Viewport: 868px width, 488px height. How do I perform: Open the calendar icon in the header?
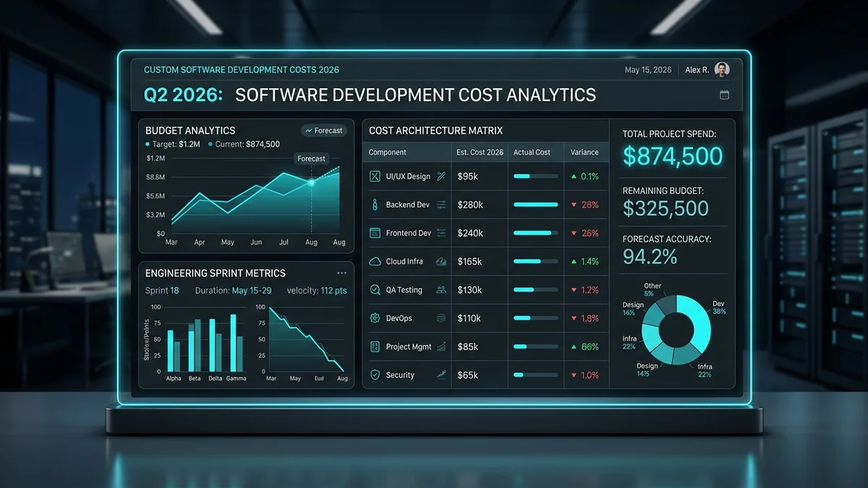point(724,95)
